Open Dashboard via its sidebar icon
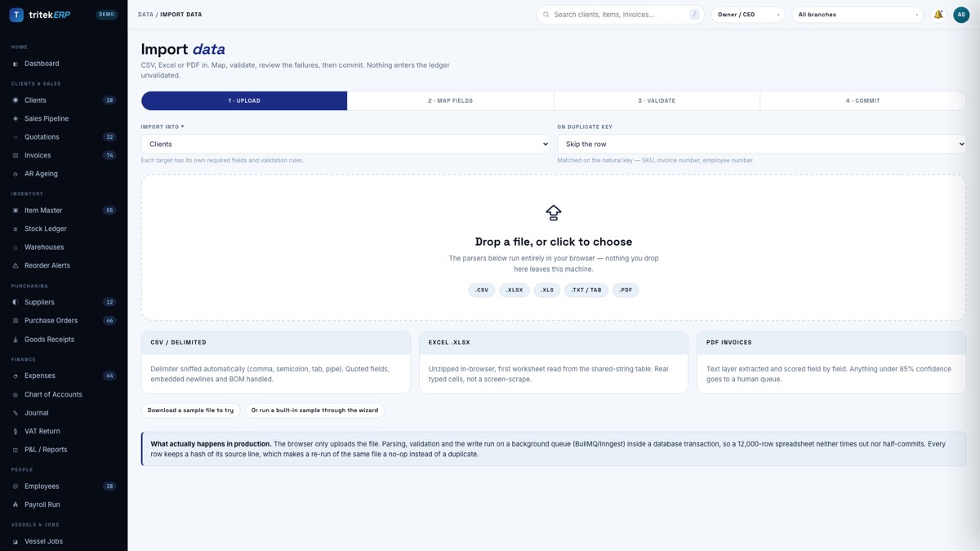The image size is (980, 551). (x=16, y=64)
